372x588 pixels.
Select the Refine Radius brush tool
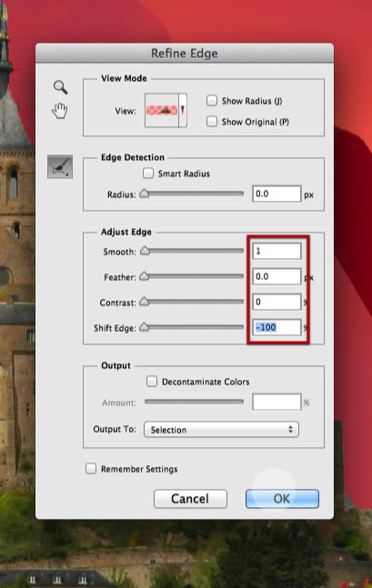(60, 166)
